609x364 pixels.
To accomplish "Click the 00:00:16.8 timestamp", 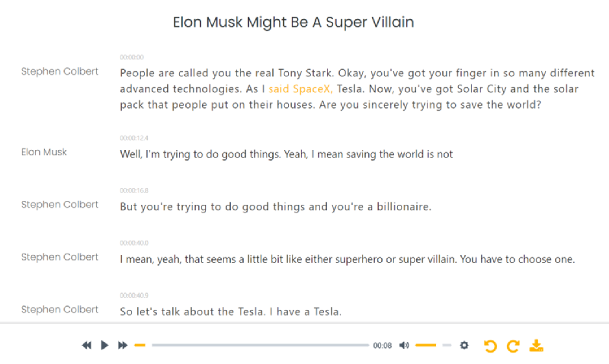I will coord(133,190).
